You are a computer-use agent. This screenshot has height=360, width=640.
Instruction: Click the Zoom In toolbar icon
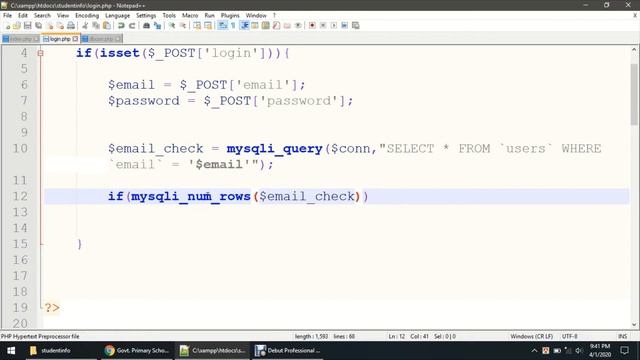point(172,25)
